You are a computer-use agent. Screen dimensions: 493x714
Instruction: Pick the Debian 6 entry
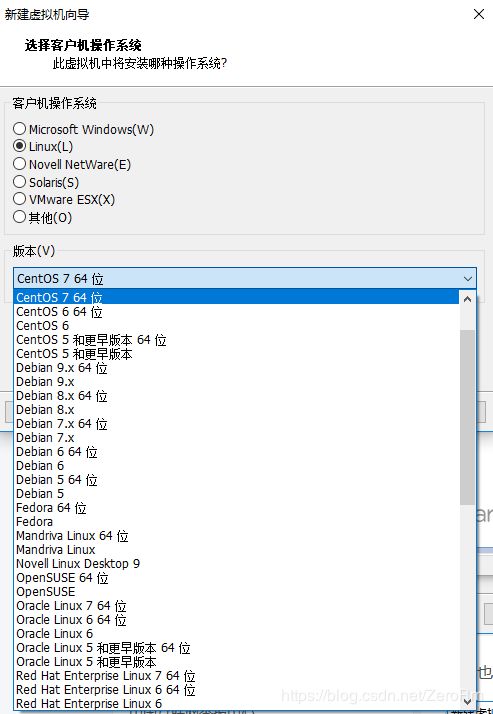(236, 466)
